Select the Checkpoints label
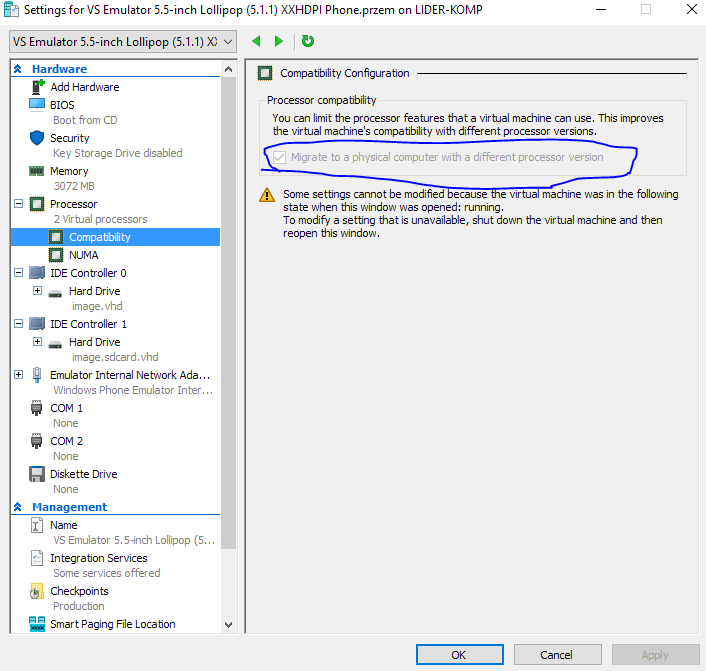706x671 pixels. click(79, 591)
